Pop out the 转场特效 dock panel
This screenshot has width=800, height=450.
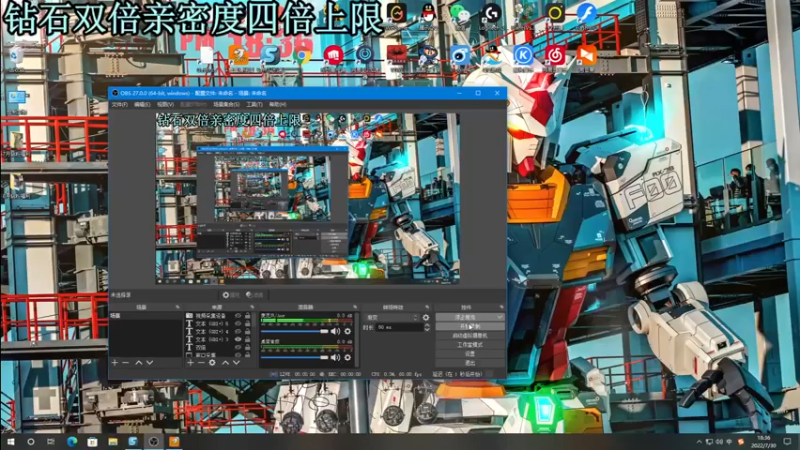(427, 307)
